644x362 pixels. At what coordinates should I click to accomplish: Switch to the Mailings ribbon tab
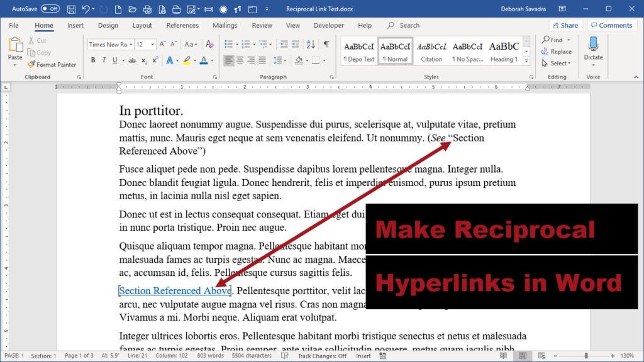225,25
